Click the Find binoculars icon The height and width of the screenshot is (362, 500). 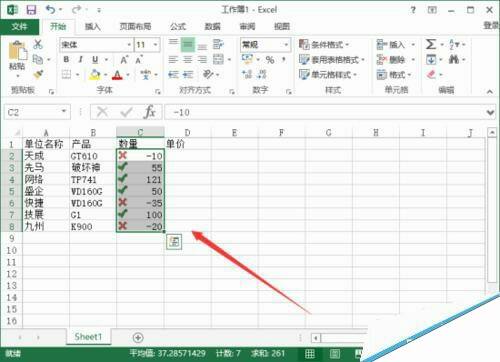tap(453, 60)
